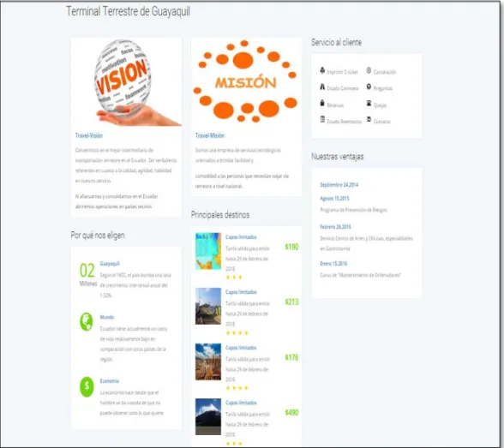Open the Travel-Misión link

click(210, 135)
